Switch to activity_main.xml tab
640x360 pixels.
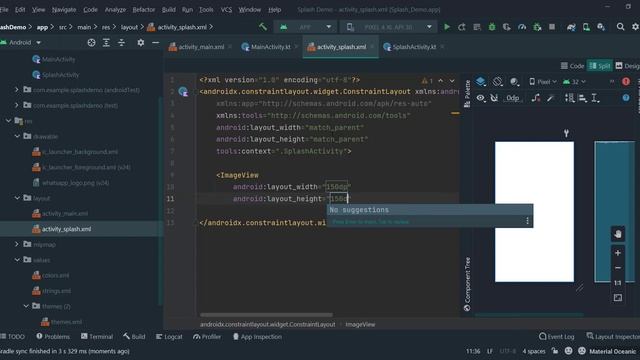[197, 47]
